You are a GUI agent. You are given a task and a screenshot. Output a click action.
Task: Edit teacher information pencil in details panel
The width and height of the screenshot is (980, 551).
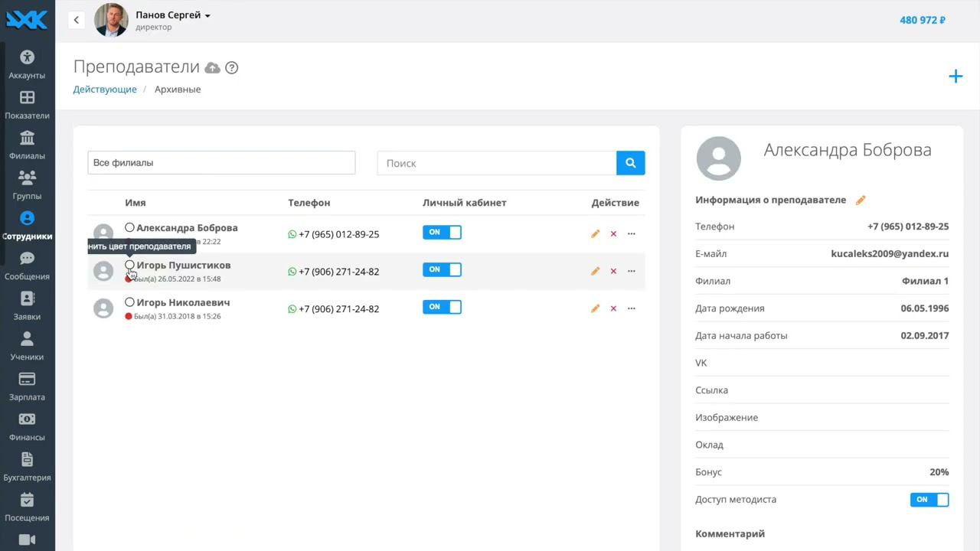861,200
